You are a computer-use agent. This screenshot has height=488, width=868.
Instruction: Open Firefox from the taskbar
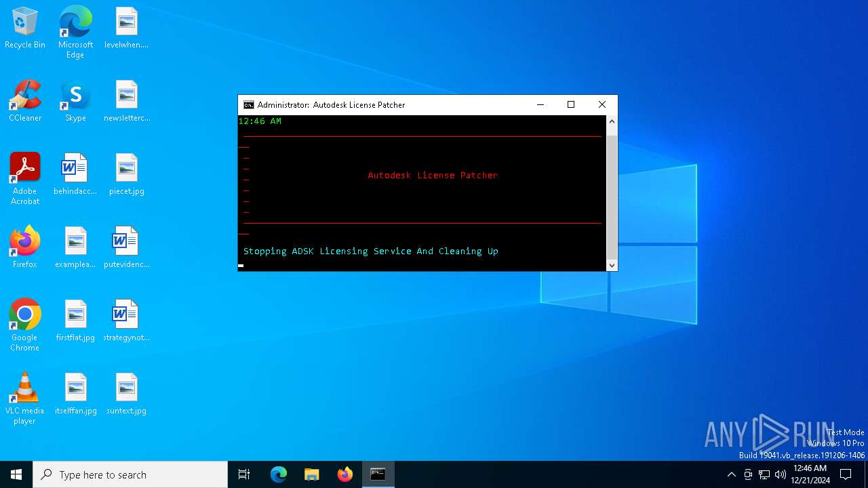tap(345, 474)
